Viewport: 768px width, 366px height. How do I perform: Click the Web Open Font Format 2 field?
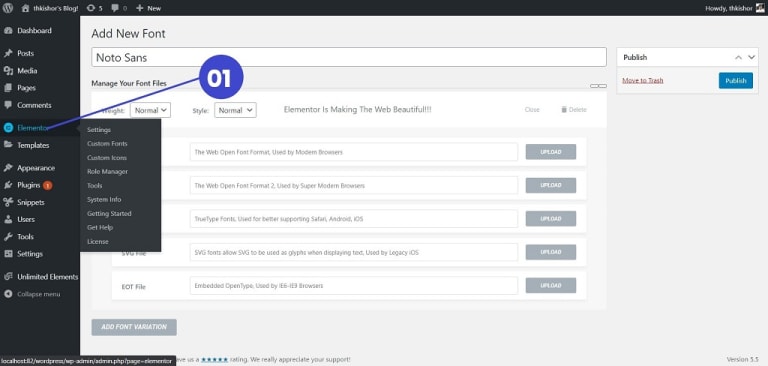(x=354, y=185)
